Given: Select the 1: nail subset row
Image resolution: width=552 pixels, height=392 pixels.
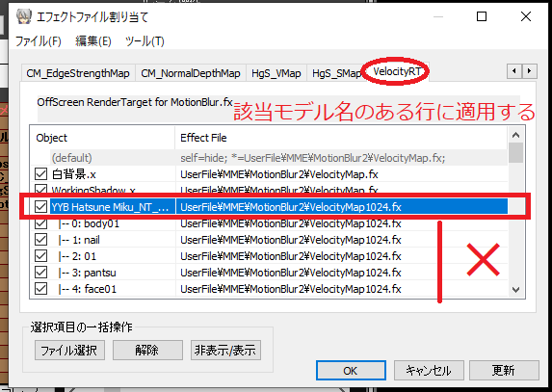Looking at the screenshot, I should pyautogui.click(x=270, y=240).
